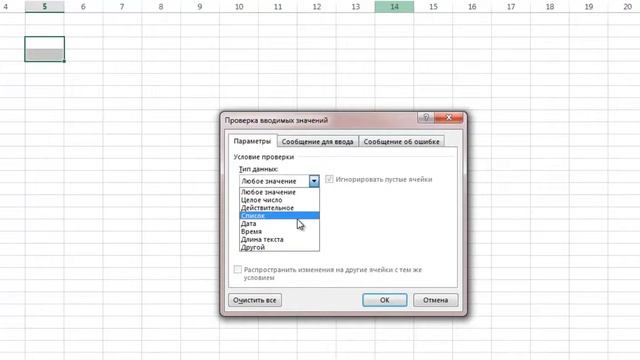Select column header 18
This screenshot has width=640, height=360.
550,7
